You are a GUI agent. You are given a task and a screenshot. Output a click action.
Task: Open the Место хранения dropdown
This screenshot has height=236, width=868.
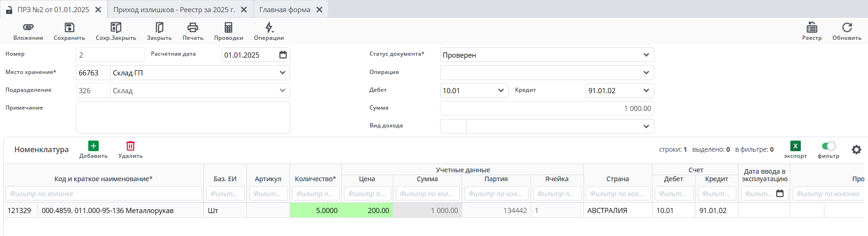point(282,73)
